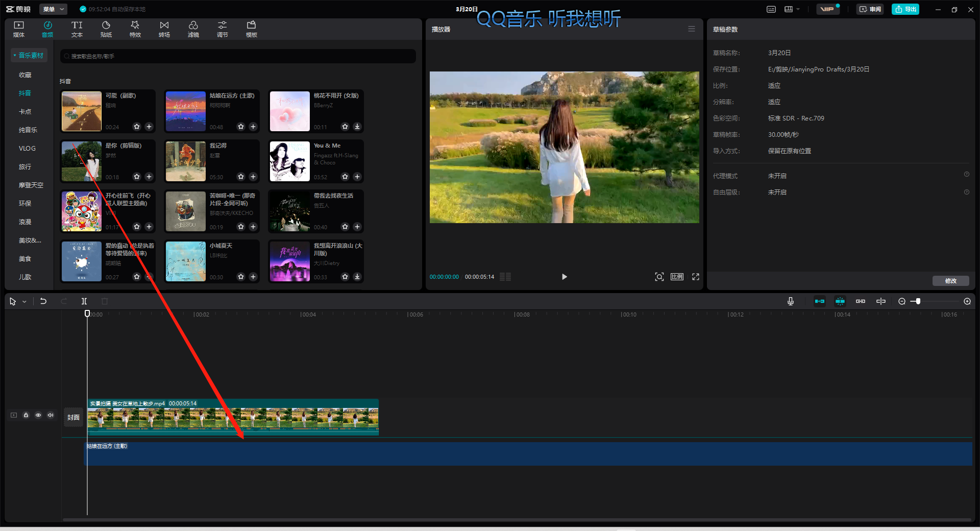Click the 修改 modify button
Screen dimensions: 980x531
tap(950, 281)
